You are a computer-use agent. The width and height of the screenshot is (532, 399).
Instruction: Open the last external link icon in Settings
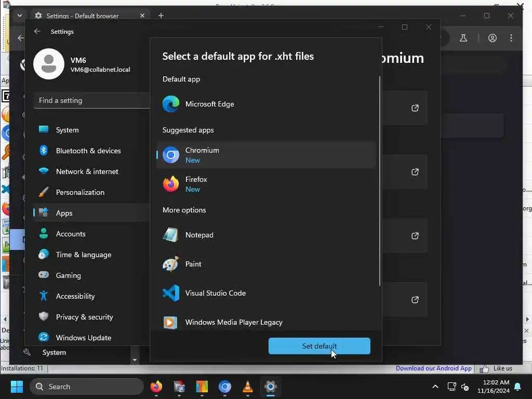[415, 300]
